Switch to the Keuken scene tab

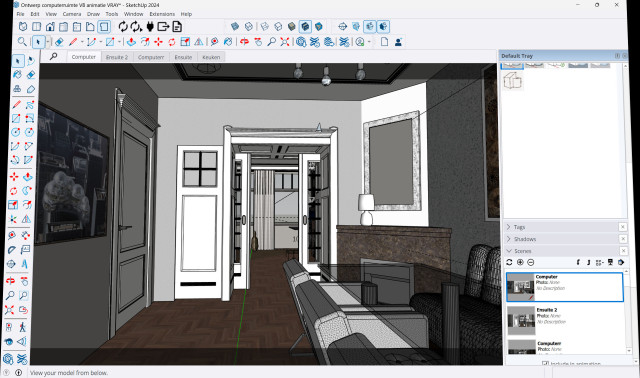tap(211, 57)
